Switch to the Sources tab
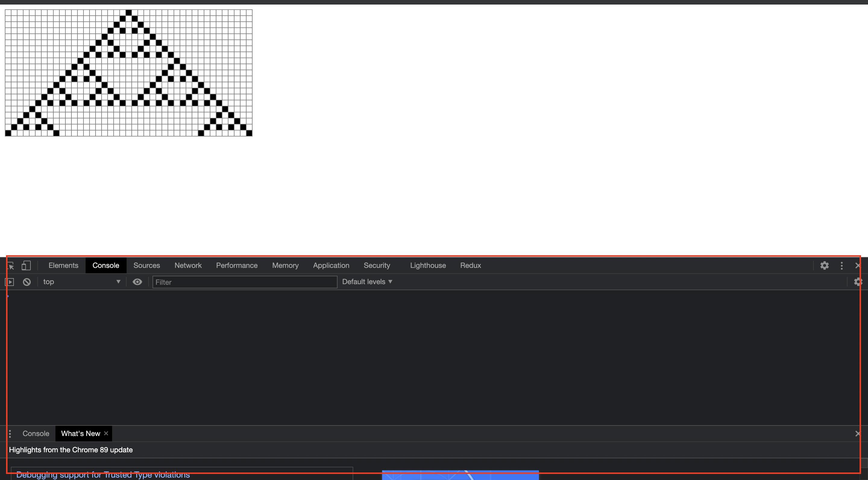868x480 pixels. coord(146,265)
